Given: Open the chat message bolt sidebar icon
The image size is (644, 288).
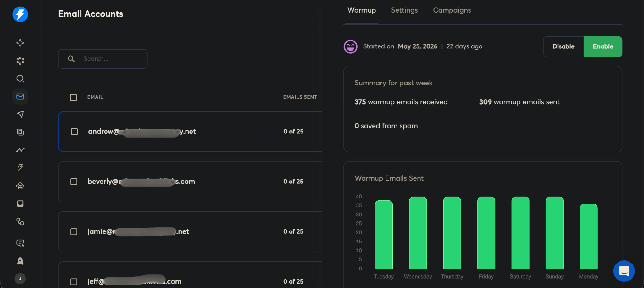Looking at the screenshot, I should pyautogui.click(x=20, y=243).
